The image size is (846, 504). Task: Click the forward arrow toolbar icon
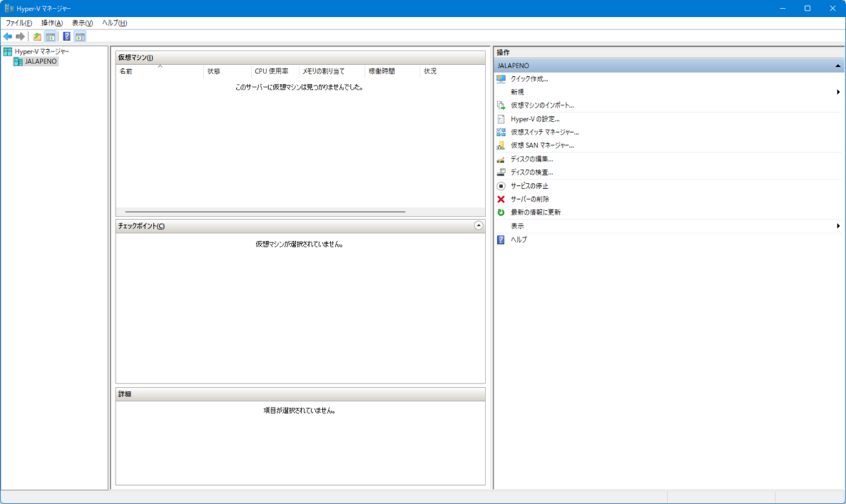point(20,36)
